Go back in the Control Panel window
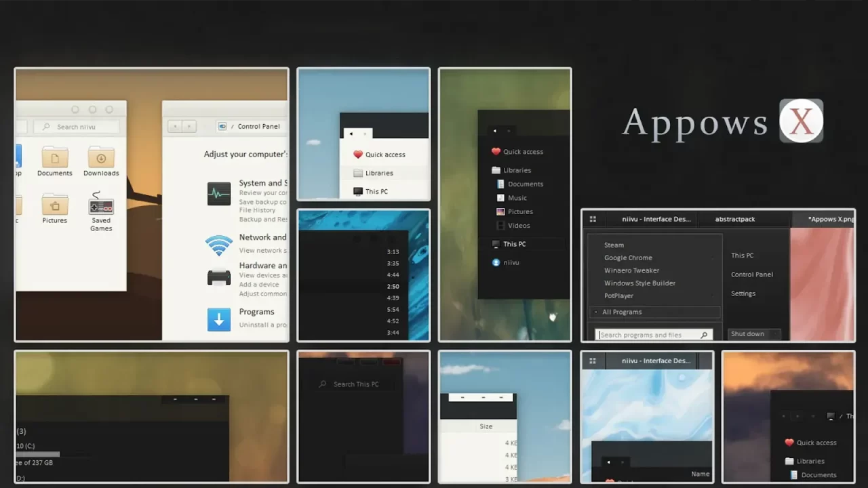 (x=176, y=126)
